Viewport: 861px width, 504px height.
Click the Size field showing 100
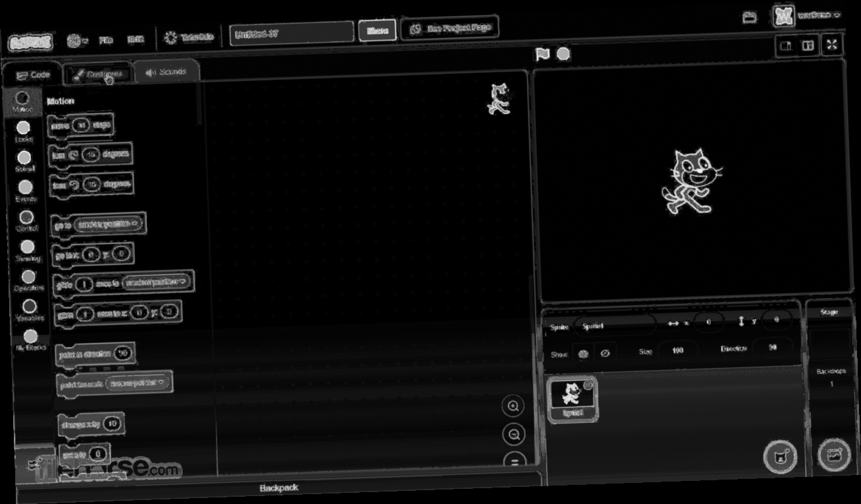coord(677,351)
